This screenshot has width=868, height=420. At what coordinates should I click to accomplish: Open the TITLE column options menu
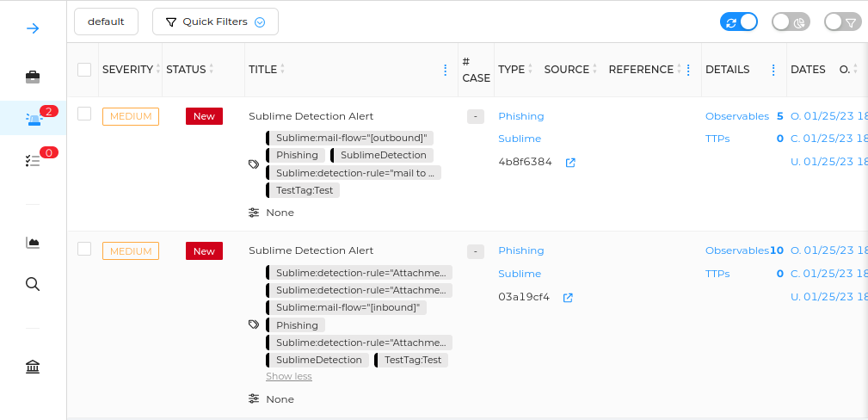click(445, 70)
